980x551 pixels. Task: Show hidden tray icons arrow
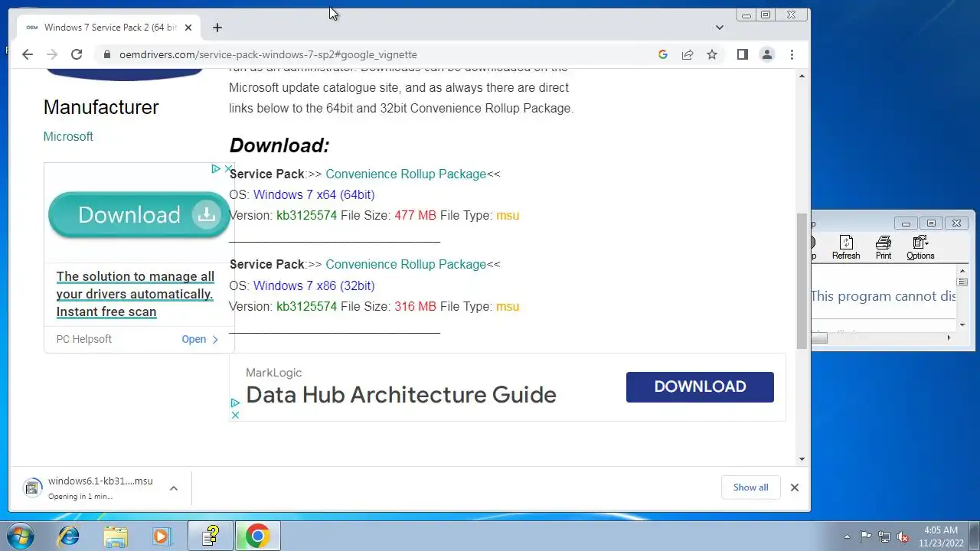coord(847,536)
